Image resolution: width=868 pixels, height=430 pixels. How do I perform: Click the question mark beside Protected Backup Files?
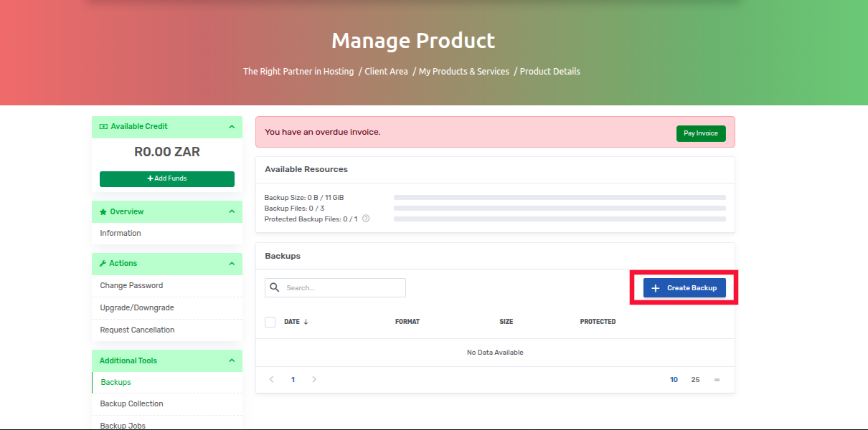(x=365, y=219)
